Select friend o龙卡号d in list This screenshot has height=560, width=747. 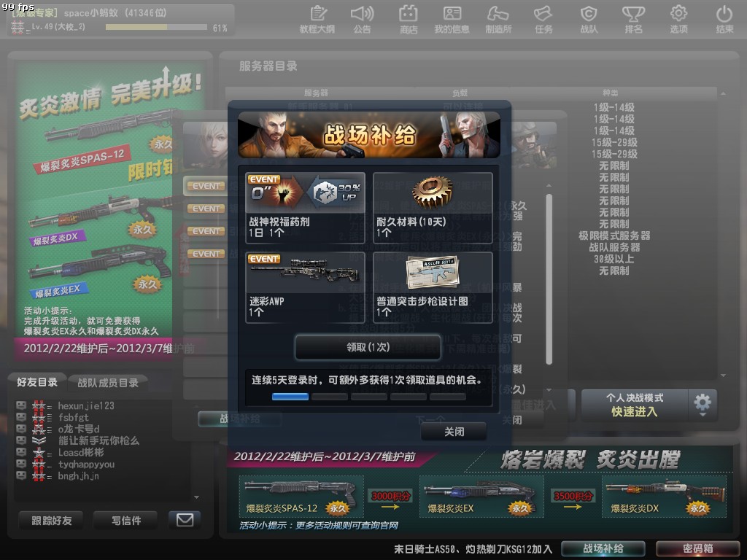tap(79, 429)
